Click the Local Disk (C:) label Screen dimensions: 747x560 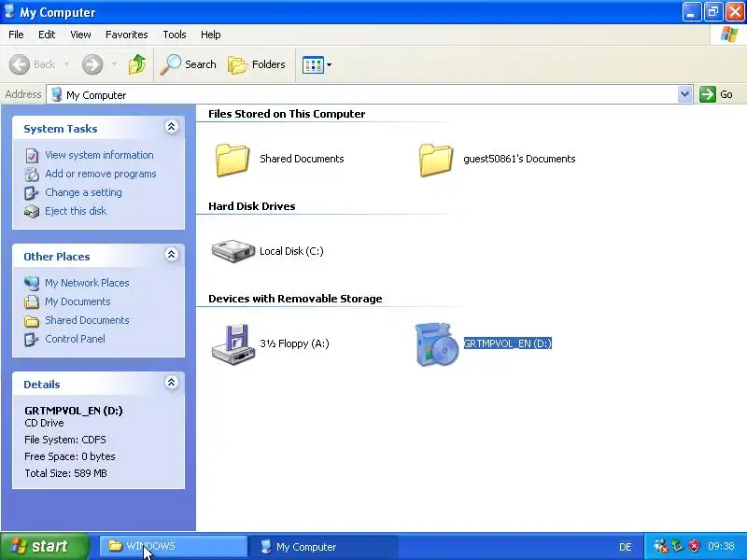[291, 251]
